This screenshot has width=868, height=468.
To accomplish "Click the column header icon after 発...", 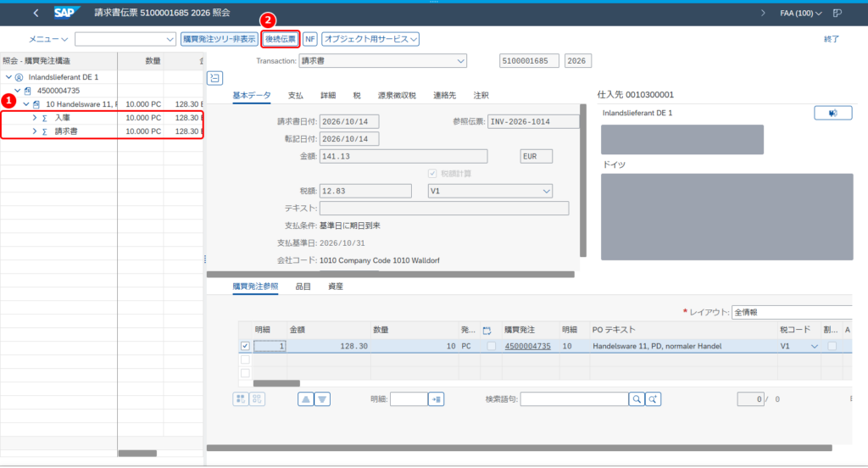I will pos(487,330).
